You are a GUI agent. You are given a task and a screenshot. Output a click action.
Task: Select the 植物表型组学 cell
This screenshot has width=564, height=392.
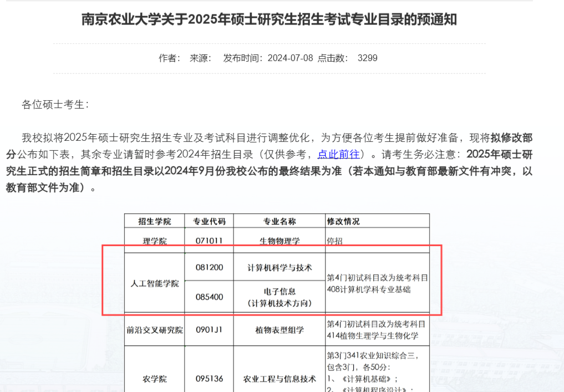pyautogui.click(x=280, y=330)
